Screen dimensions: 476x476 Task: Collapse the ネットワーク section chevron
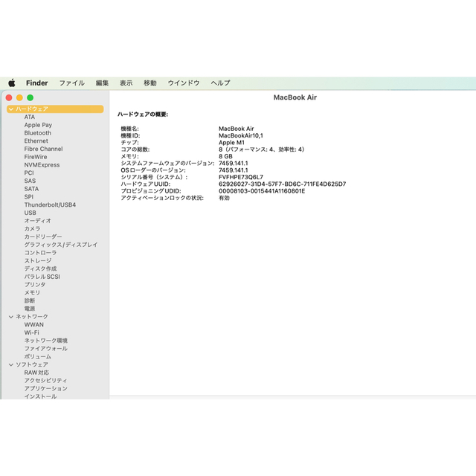11,317
